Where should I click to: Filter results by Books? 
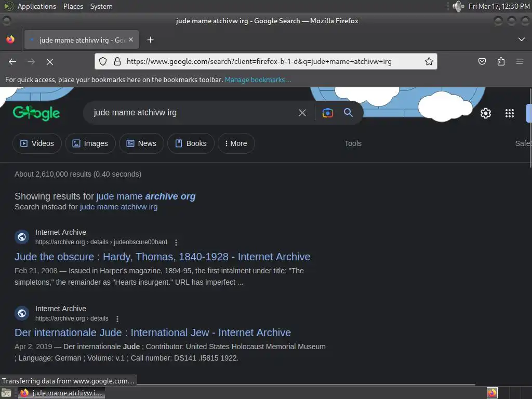coord(191,143)
